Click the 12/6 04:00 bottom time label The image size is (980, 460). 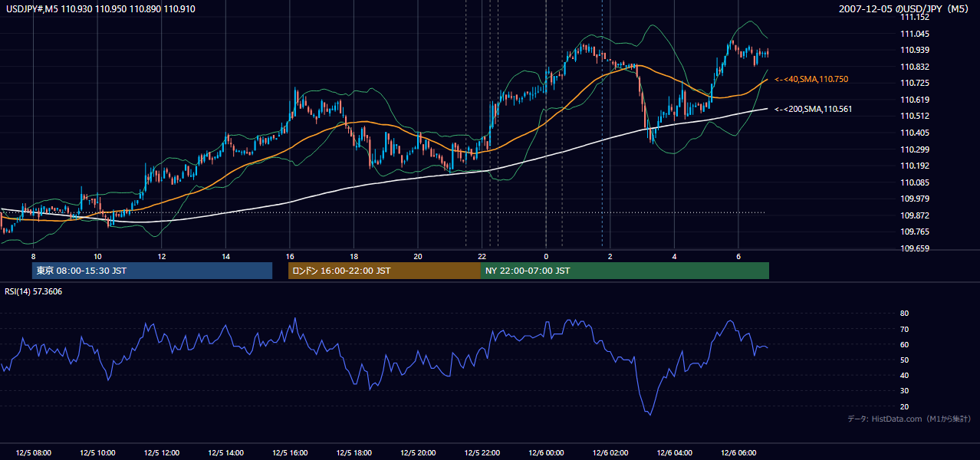click(x=674, y=453)
